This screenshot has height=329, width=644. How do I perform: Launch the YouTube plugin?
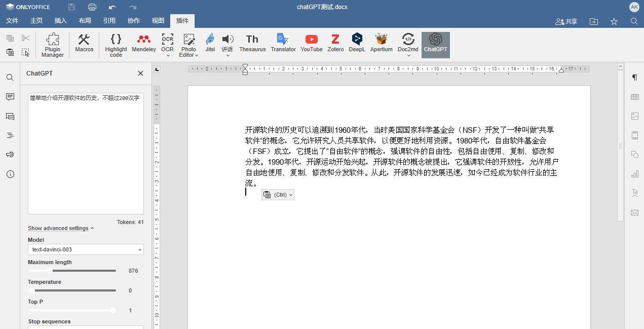(311, 44)
